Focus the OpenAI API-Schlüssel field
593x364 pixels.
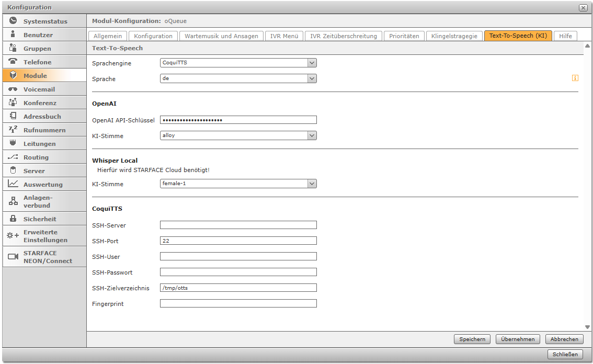coord(238,120)
